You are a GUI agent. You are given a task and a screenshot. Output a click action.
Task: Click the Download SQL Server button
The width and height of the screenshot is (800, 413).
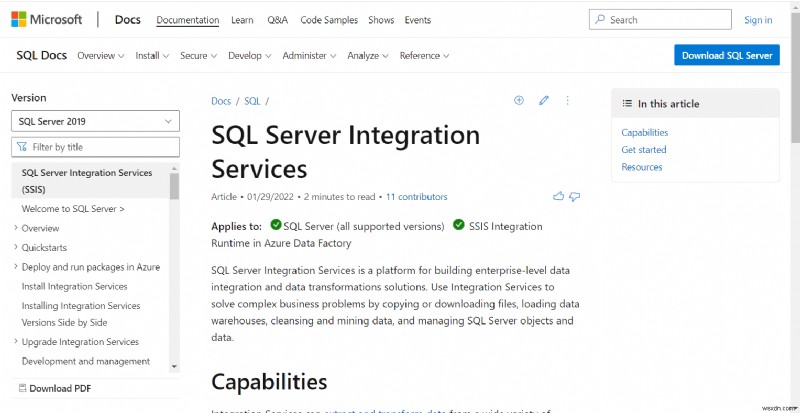[727, 56]
